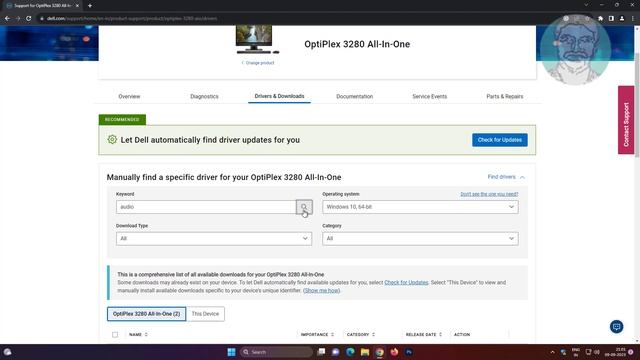Open the Windows Start menu
Screen dimensions: 640x360
click(x=231, y=352)
